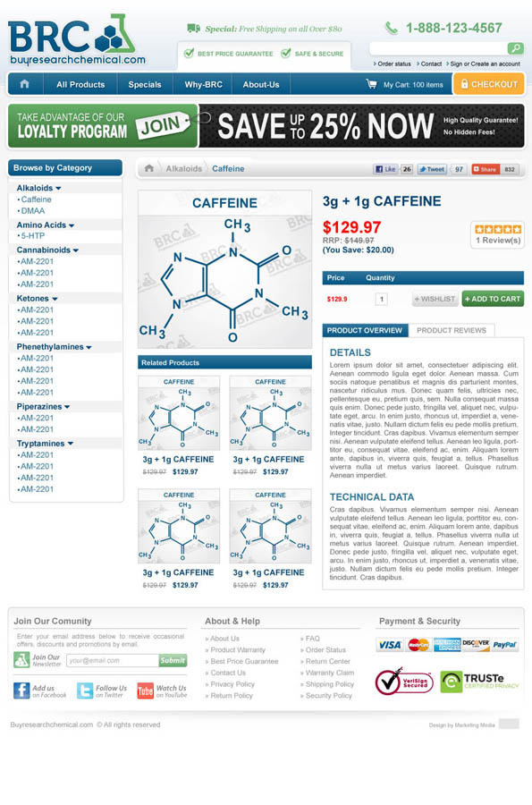Open the Watch Us on YouTube icon
Viewport: 532px width, 805px height.
point(145,691)
